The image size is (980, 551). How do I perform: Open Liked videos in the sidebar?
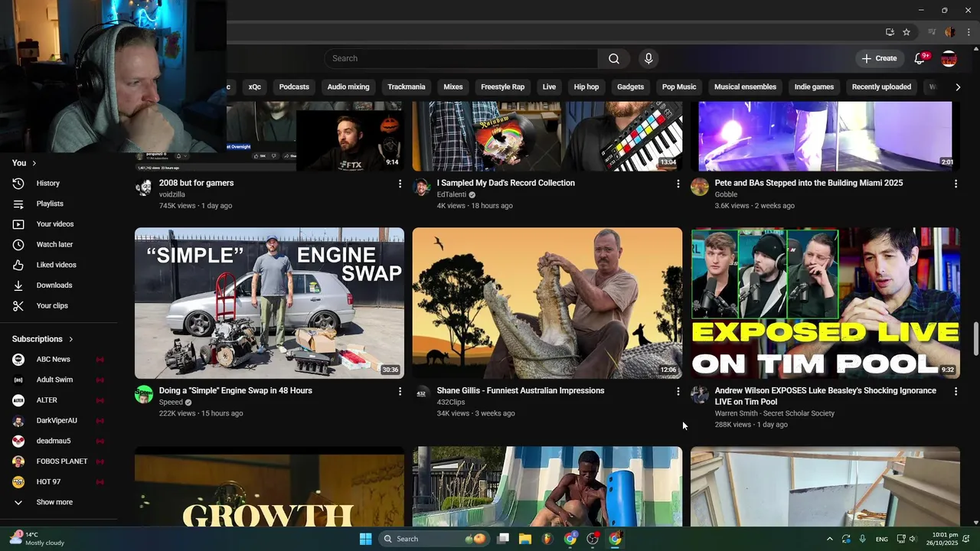coord(59,265)
